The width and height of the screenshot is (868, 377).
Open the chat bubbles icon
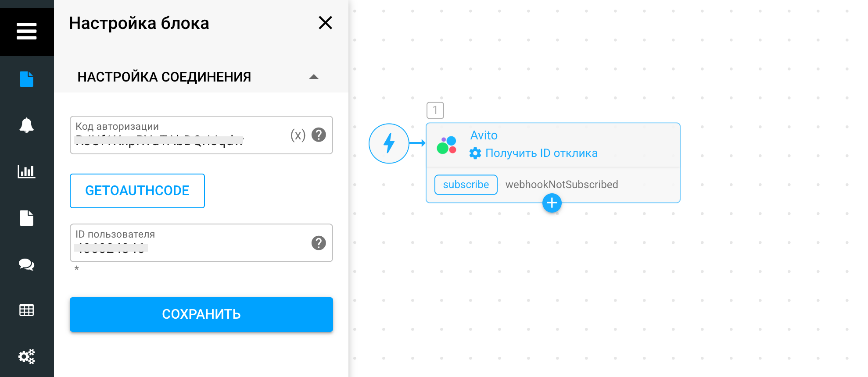click(26, 264)
